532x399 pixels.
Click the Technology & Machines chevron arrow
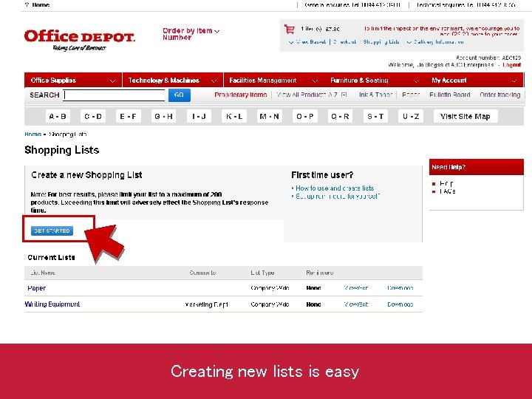click(x=214, y=81)
